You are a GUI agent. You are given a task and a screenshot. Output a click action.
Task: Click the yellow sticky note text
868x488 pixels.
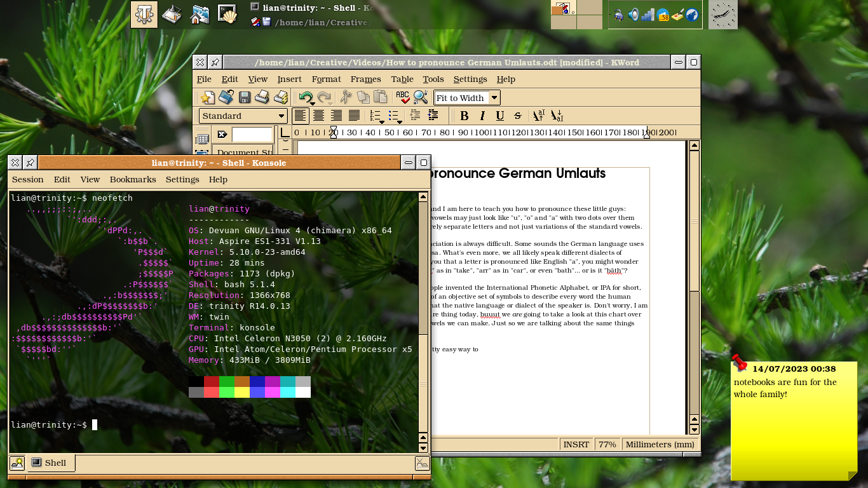pyautogui.click(x=785, y=388)
